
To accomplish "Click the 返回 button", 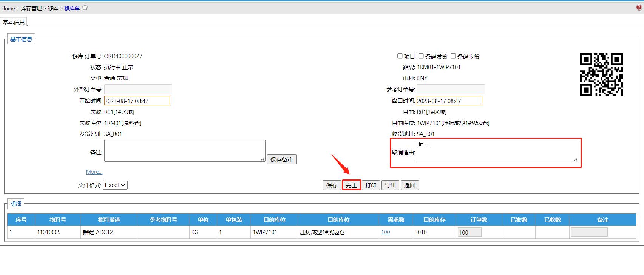I will tap(410, 185).
